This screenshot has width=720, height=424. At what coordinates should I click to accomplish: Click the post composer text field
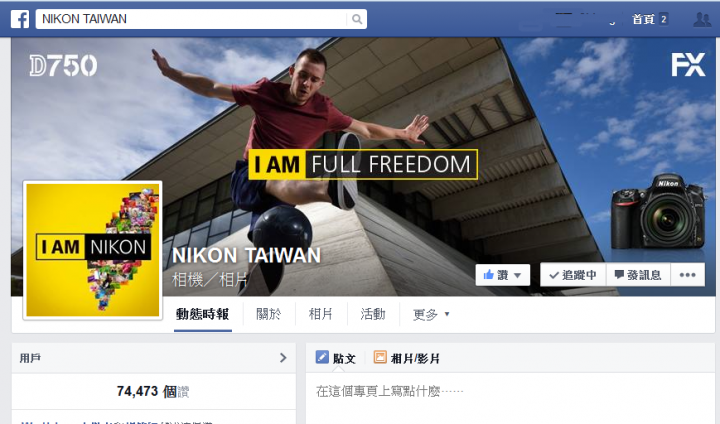click(510, 391)
